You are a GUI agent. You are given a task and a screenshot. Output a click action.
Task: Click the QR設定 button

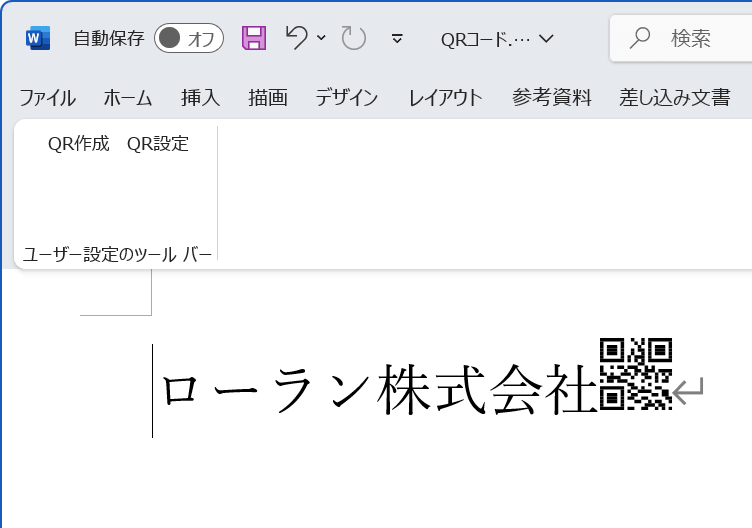tap(158, 144)
